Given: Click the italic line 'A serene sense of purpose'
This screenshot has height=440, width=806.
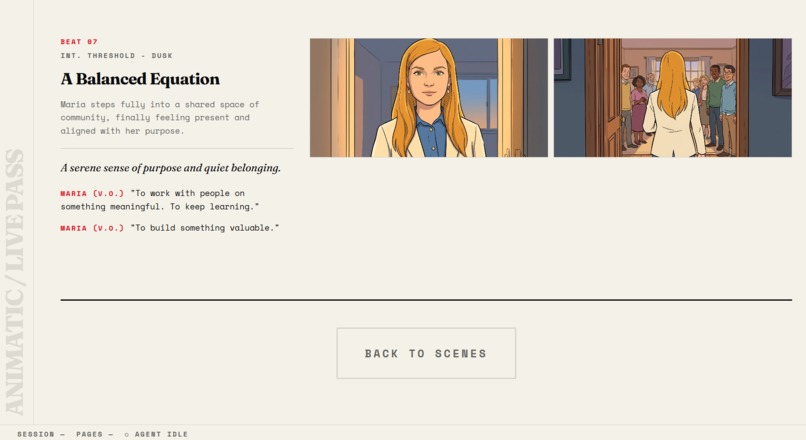Looking at the screenshot, I should (x=171, y=168).
